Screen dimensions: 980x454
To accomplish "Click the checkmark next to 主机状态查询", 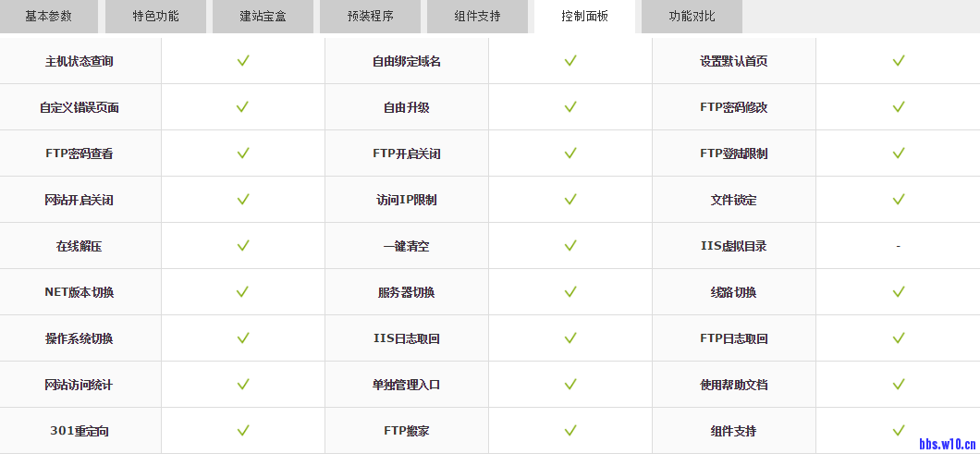I will (243, 61).
